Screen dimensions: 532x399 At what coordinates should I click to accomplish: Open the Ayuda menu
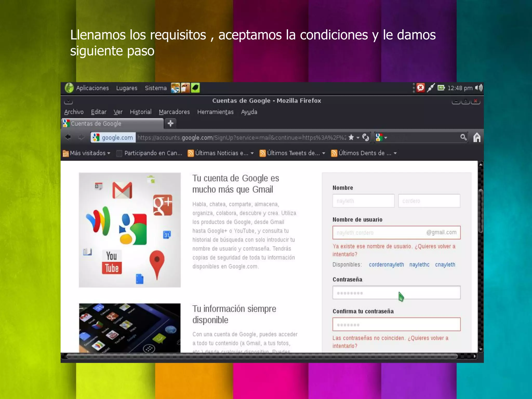249,112
